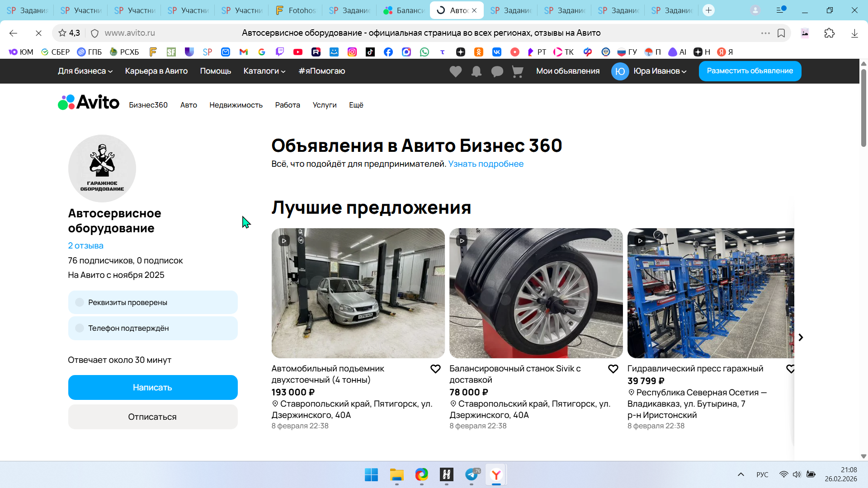Click Отписаться to unsubscribe from seller
868x488 pixels.
coord(152,417)
